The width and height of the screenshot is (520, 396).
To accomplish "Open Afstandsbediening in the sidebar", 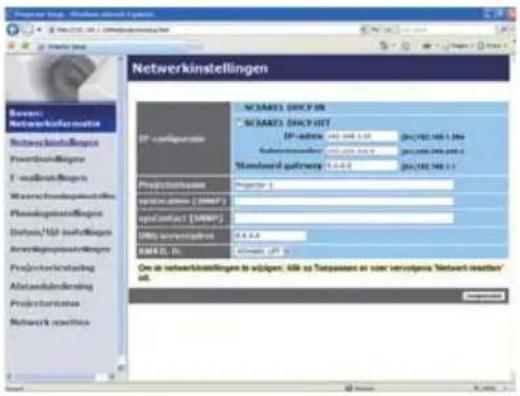I will [51, 286].
